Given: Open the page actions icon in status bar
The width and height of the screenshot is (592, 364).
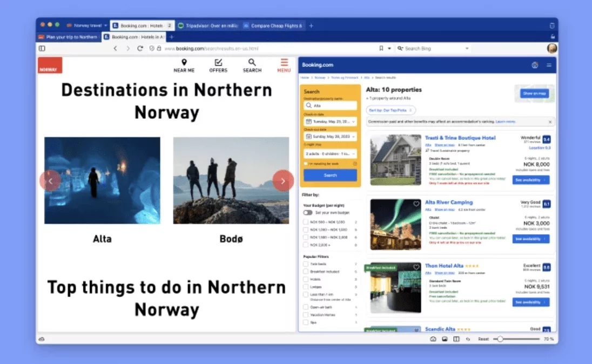Looking at the screenshot, I should click(468, 339).
